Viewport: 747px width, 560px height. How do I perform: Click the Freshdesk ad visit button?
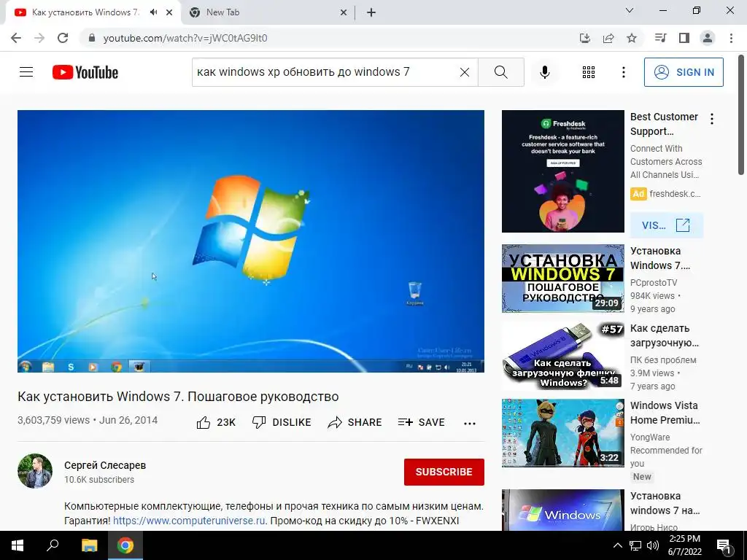coord(667,225)
